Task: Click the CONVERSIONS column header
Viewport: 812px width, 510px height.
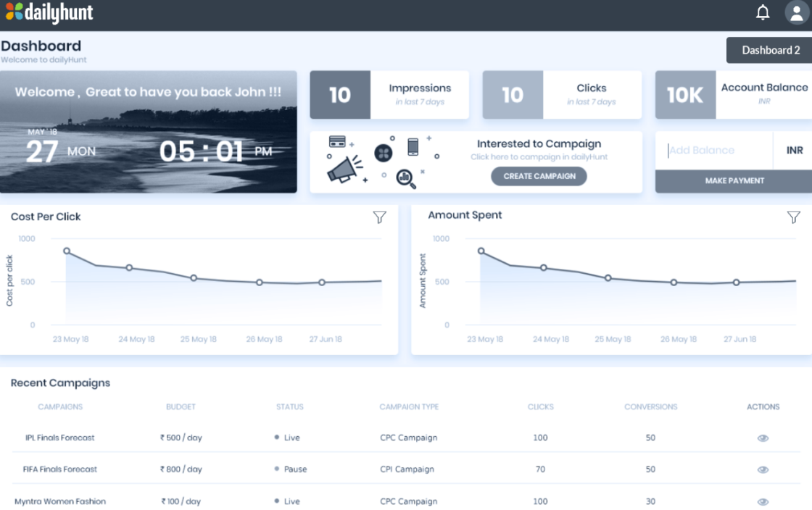Action: (651, 407)
